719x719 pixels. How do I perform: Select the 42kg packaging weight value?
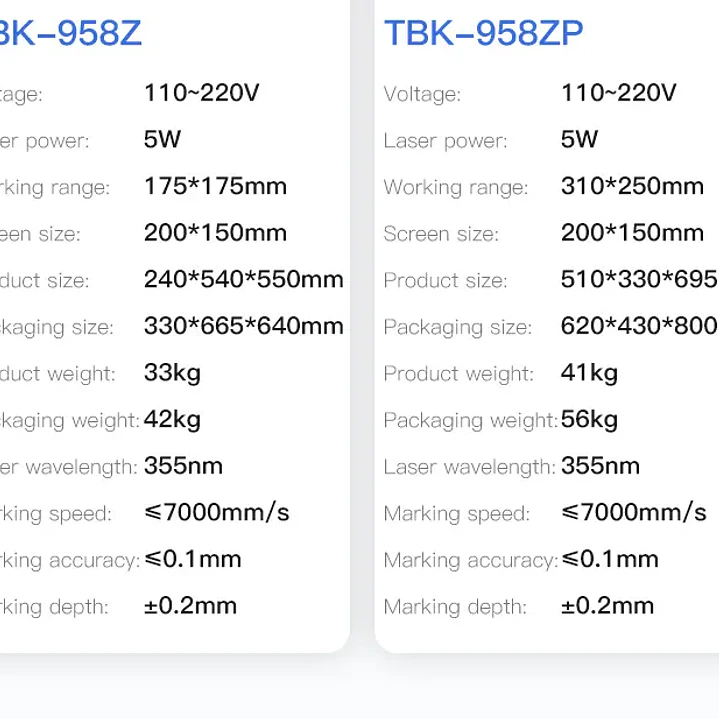(172, 420)
